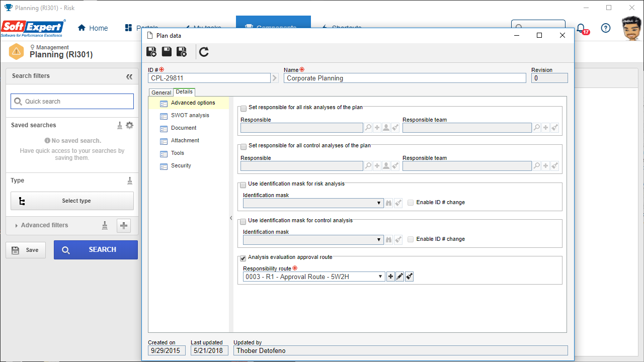Collapse the Search filters panel
644x362 pixels.
click(x=129, y=76)
